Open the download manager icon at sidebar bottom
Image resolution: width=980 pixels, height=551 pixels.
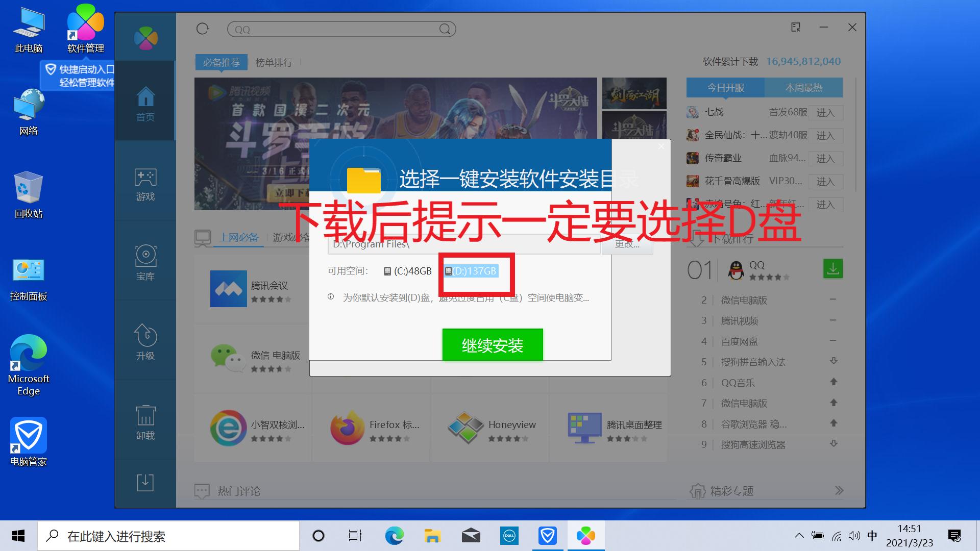coord(145,482)
